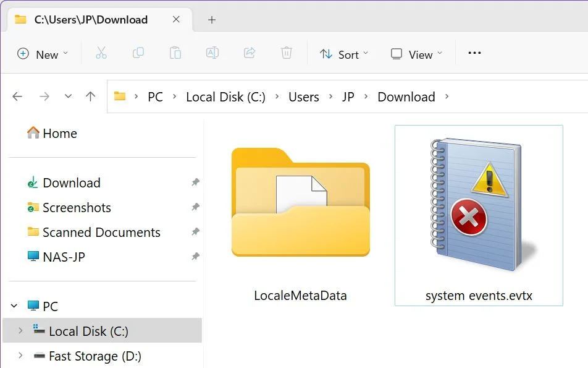Viewport: 588px width, 368px height.
Task: Go back with the left arrow
Action: (17, 96)
